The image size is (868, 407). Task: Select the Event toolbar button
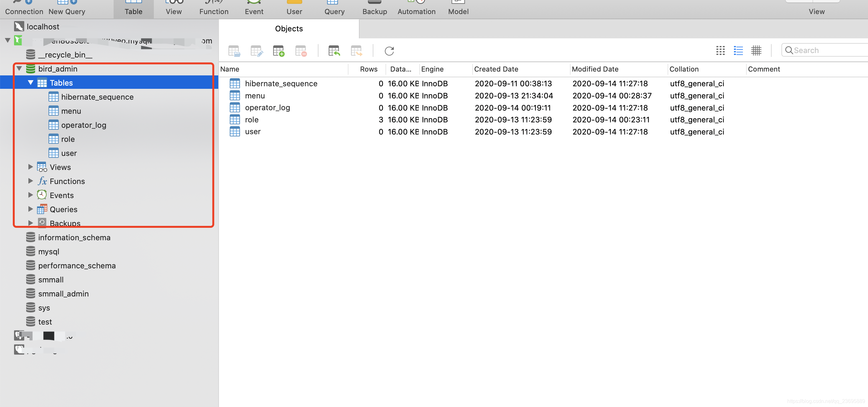(254, 8)
